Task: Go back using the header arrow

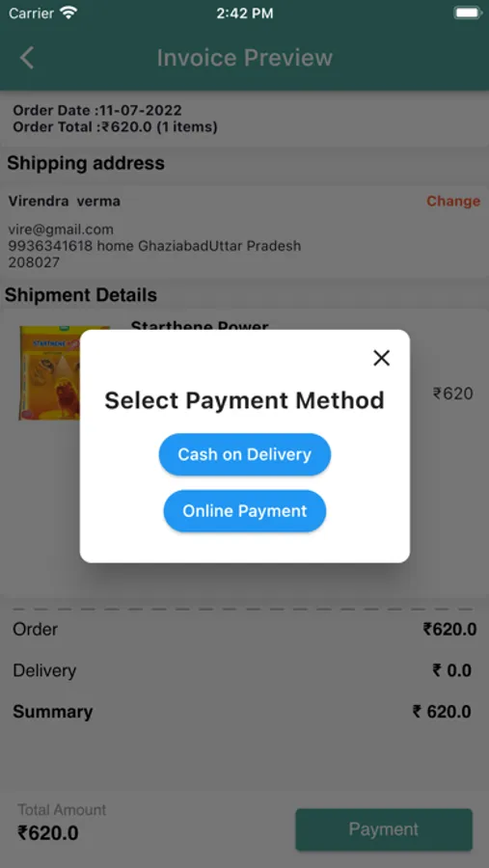Action: coord(27,58)
